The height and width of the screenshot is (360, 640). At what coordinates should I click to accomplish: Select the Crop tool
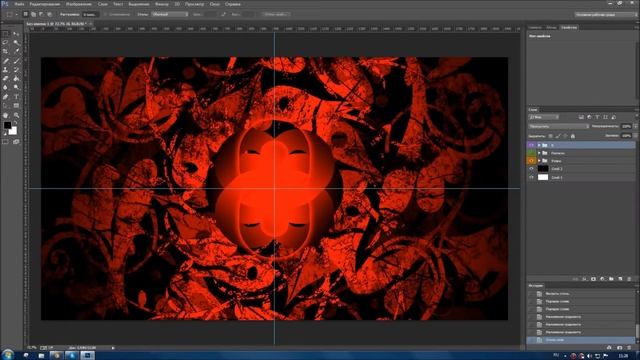(5, 51)
